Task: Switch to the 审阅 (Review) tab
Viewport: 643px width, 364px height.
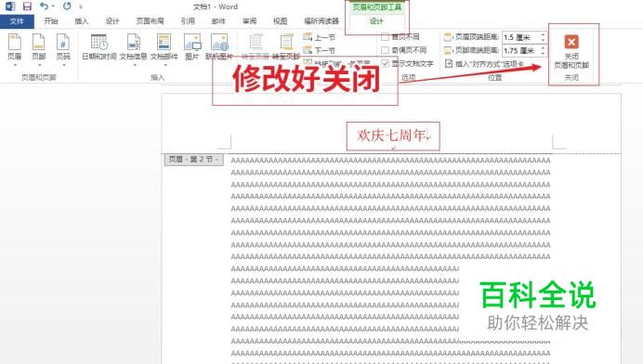Action: (249, 21)
